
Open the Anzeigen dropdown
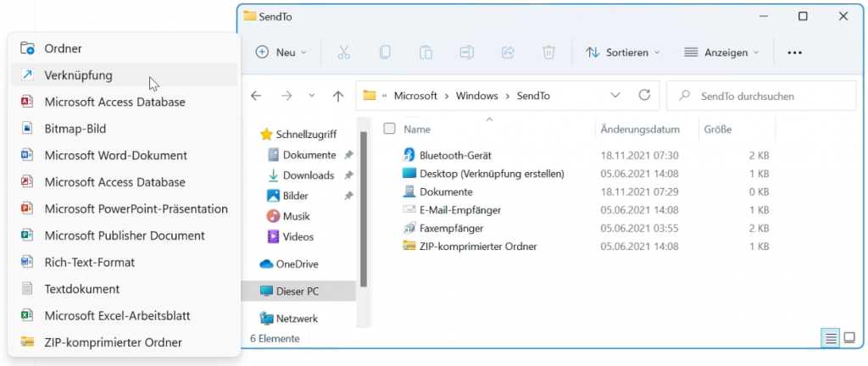[721, 53]
